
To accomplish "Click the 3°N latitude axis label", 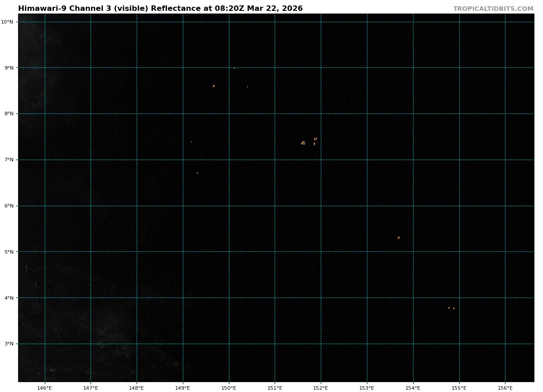I will [9, 344].
